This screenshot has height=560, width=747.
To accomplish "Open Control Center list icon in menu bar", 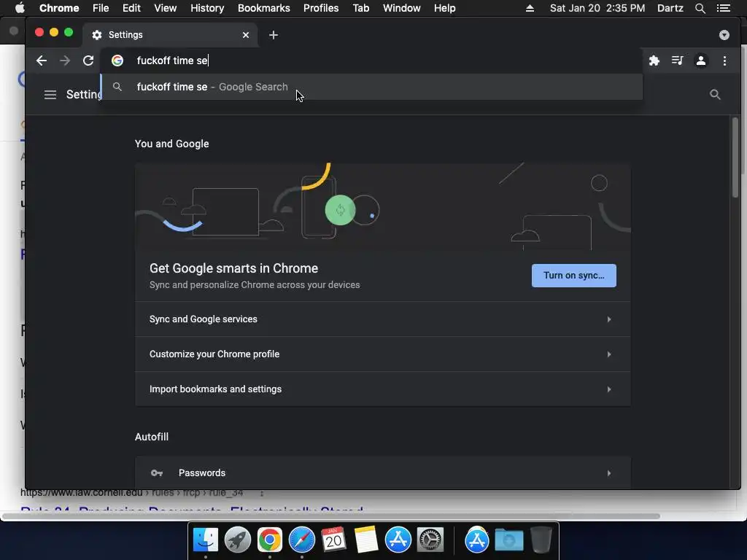I will point(723,8).
